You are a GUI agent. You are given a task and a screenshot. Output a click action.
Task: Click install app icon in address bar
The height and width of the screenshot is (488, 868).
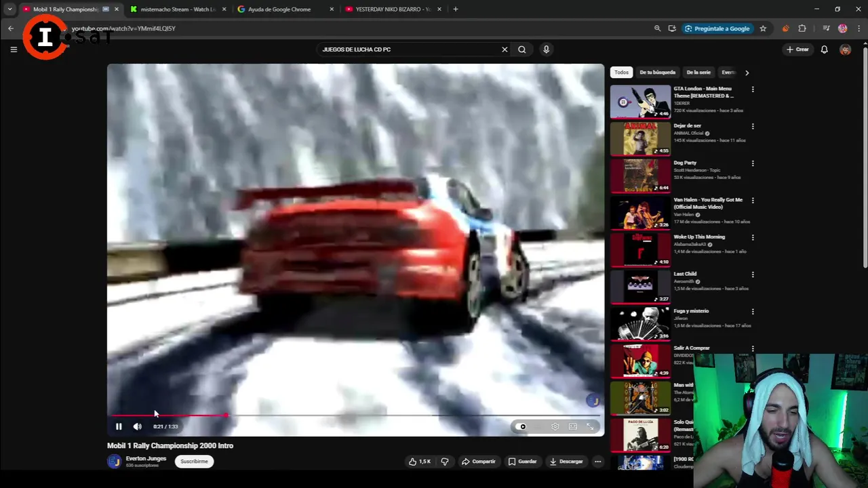point(672,28)
